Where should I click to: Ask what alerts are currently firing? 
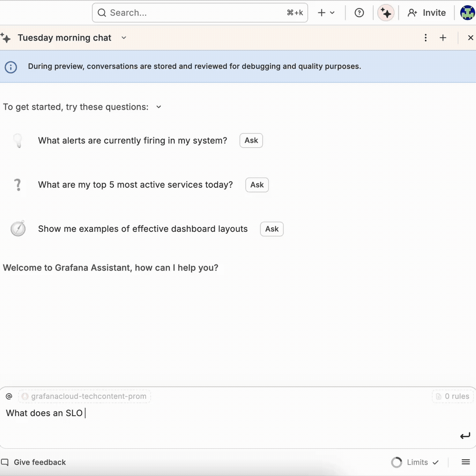pyautogui.click(x=251, y=141)
